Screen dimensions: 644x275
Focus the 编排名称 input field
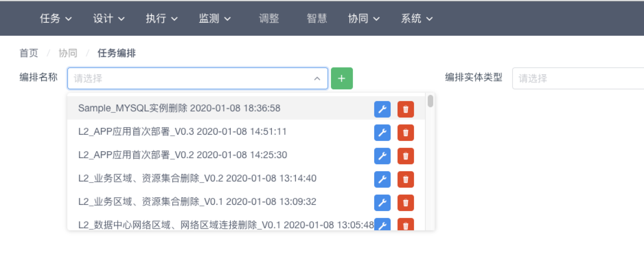click(x=197, y=78)
